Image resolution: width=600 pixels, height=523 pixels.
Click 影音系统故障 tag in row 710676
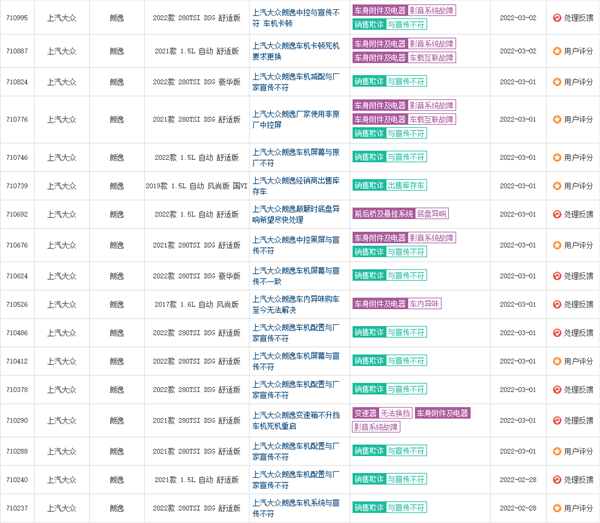coord(432,238)
